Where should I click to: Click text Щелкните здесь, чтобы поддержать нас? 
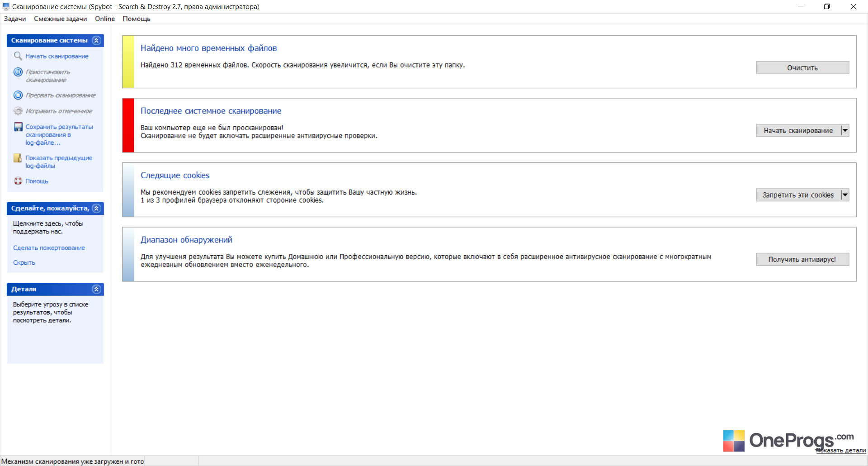tap(48, 228)
